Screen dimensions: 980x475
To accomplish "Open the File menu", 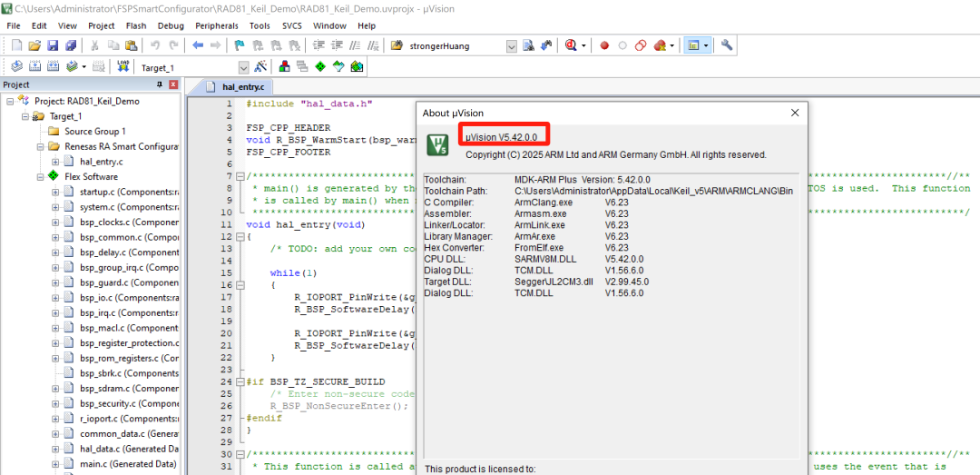I will click(13, 25).
